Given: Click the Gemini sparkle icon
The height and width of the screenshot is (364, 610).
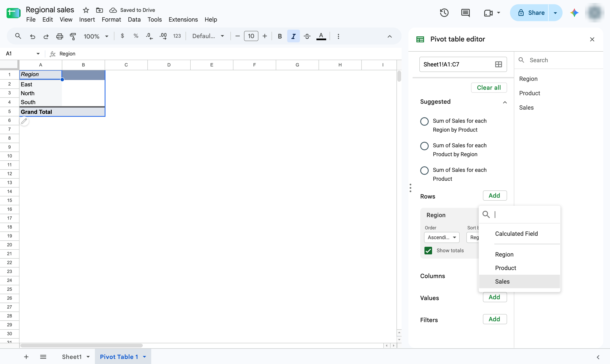Looking at the screenshot, I should coord(574,13).
